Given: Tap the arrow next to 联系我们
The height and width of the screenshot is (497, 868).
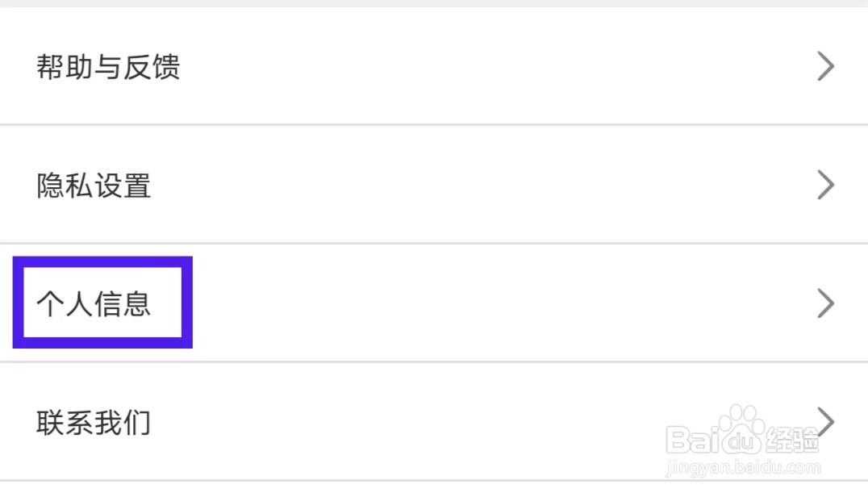Looking at the screenshot, I should [x=825, y=418].
